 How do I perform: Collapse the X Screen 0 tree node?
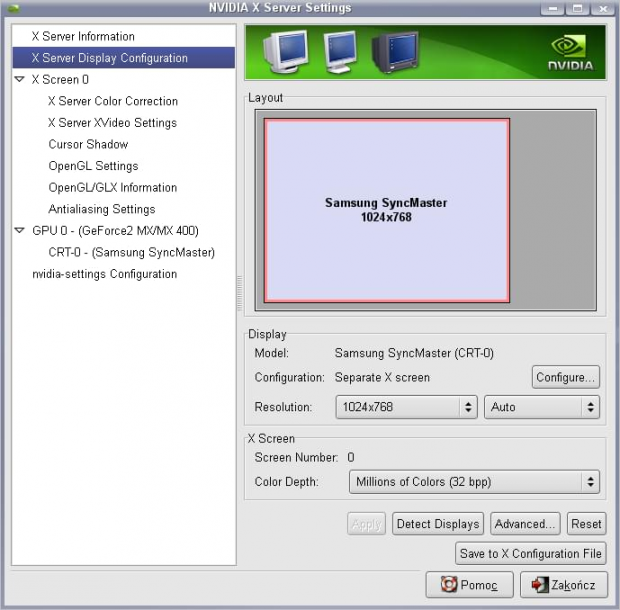(x=19, y=79)
